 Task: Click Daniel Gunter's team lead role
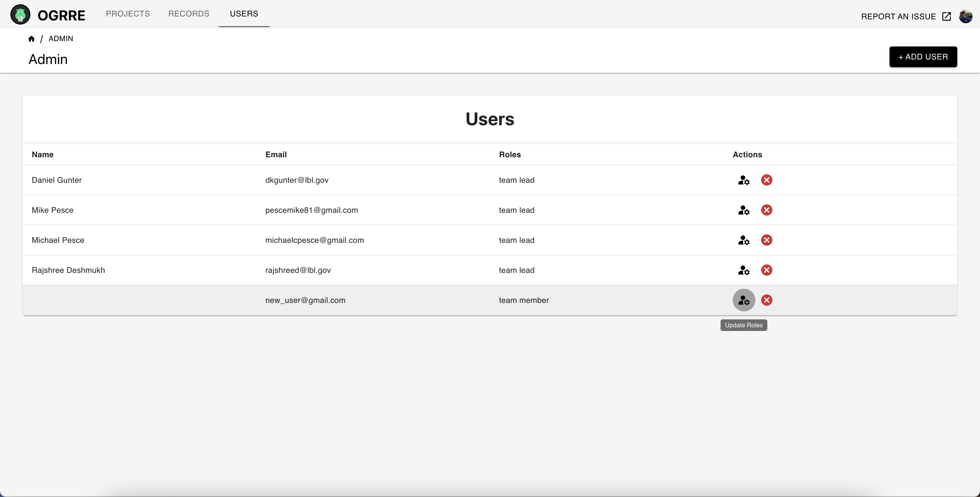[x=517, y=180]
